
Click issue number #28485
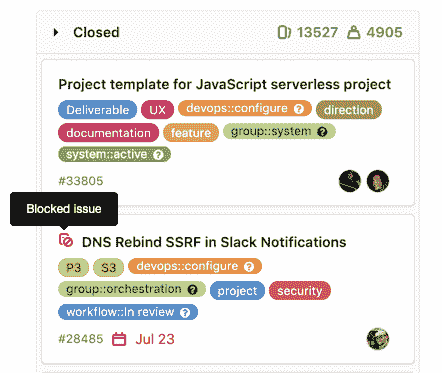coord(81,339)
